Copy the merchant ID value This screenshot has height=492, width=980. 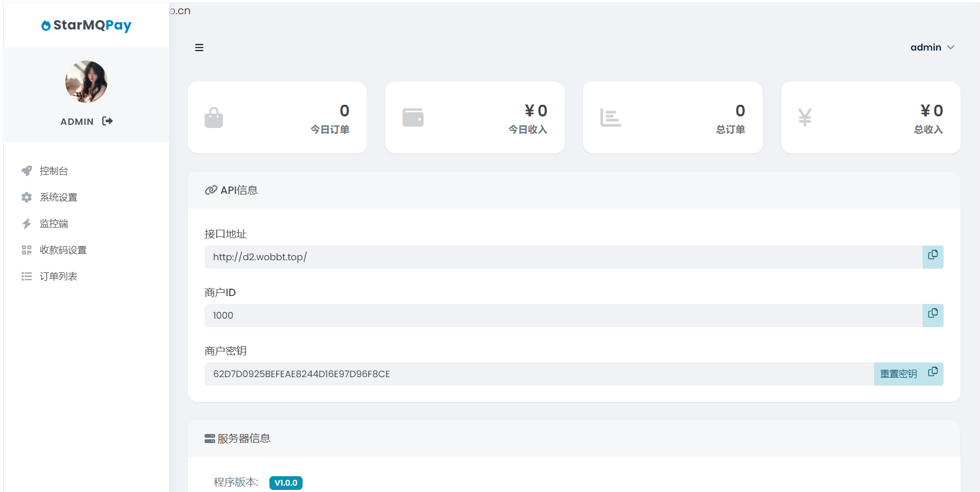tap(933, 315)
